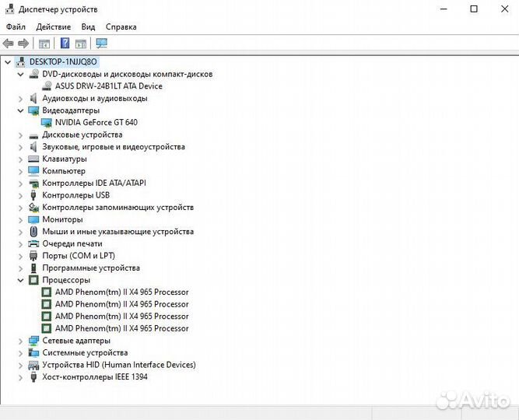Viewport: 519px width, 420px height.
Task: Click the Help toolbar icon with question mark
Action: pyautogui.click(x=65, y=44)
